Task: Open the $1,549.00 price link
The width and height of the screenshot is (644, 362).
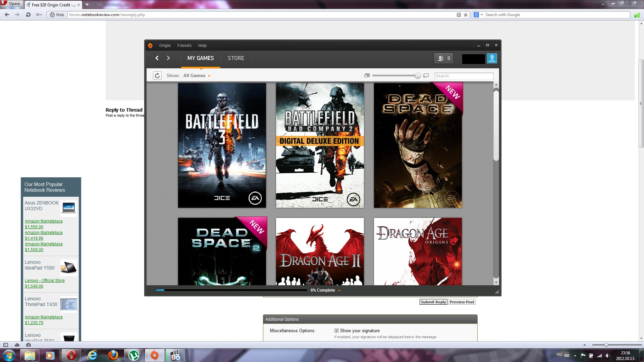Action: [34, 286]
